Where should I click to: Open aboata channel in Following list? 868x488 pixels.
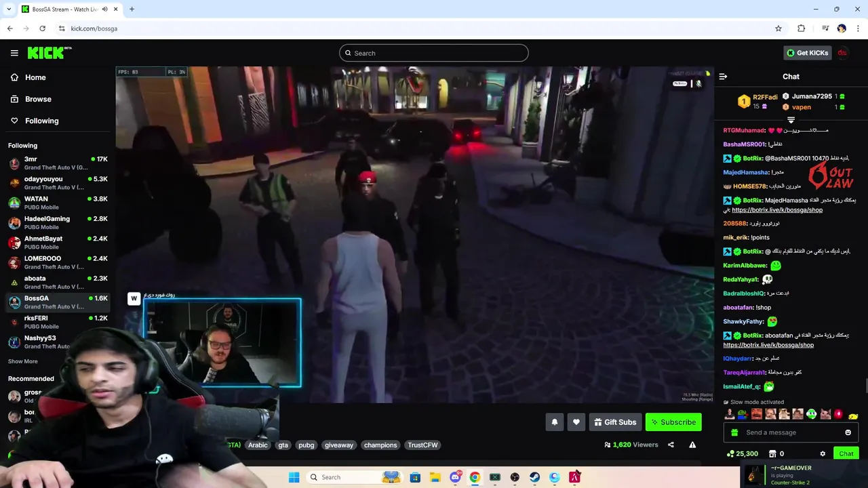[x=58, y=282]
